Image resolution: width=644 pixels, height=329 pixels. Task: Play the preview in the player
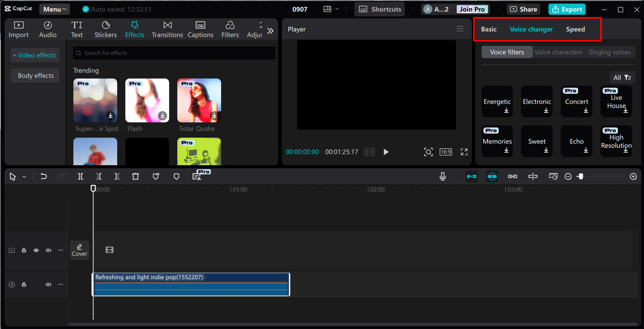[x=386, y=152]
